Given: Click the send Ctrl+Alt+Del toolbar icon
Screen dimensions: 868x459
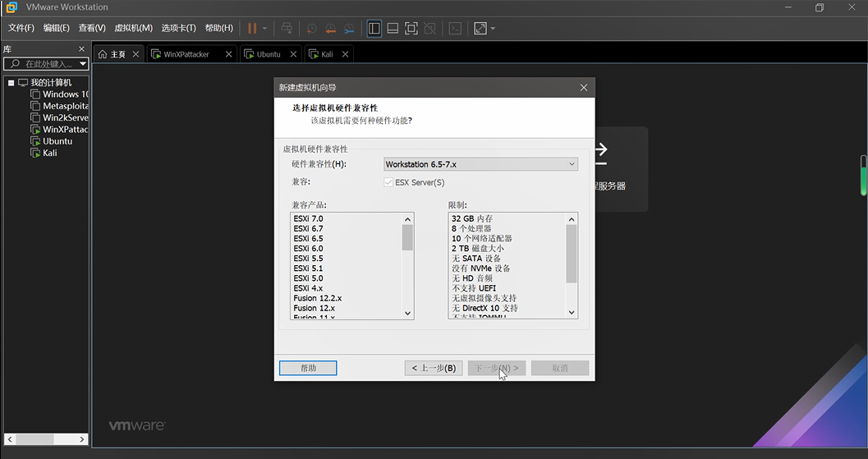Looking at the screenshot, I should pyautogui.click(x=287, y=28).
